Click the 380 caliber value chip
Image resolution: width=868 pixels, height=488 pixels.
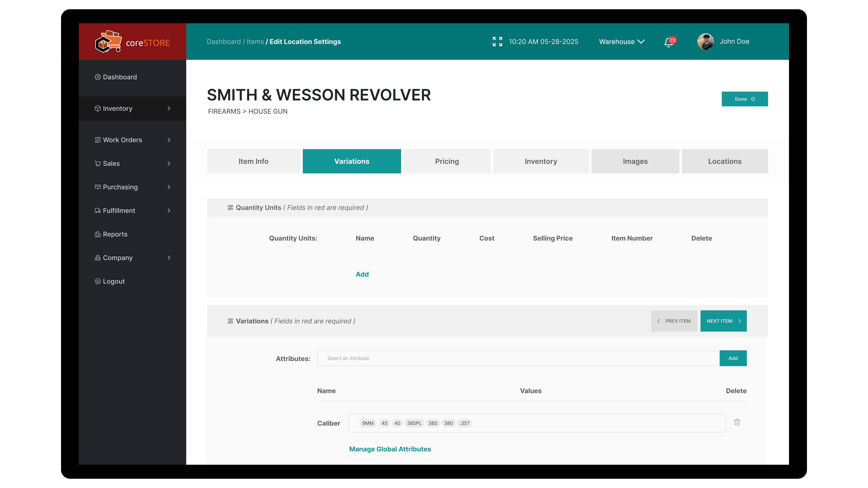448,423
